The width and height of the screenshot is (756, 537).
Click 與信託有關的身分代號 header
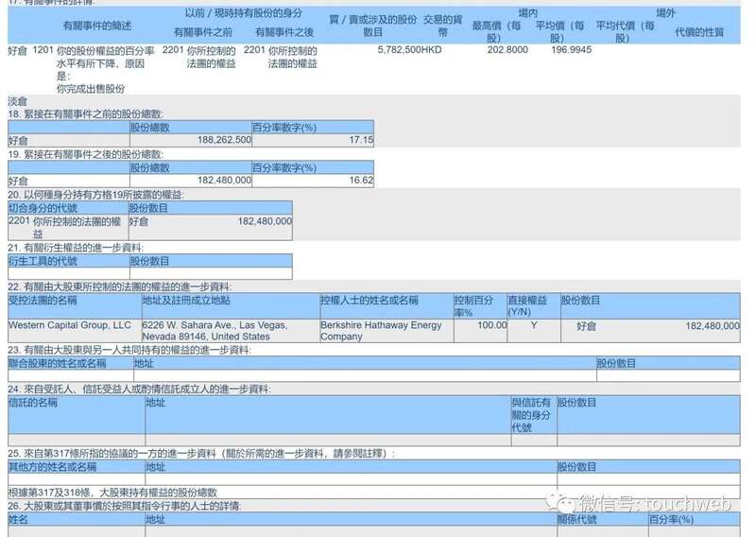tap(531, 415)
